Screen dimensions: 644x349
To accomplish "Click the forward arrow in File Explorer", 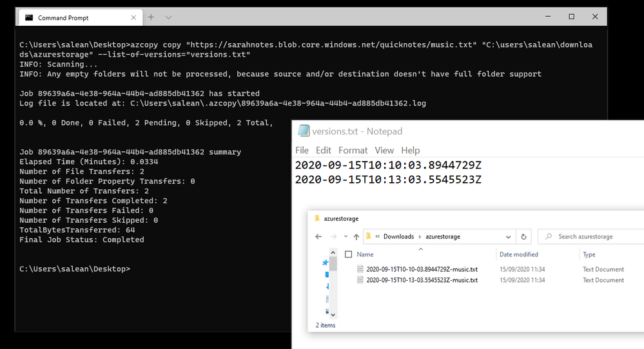I will point(333,236).
